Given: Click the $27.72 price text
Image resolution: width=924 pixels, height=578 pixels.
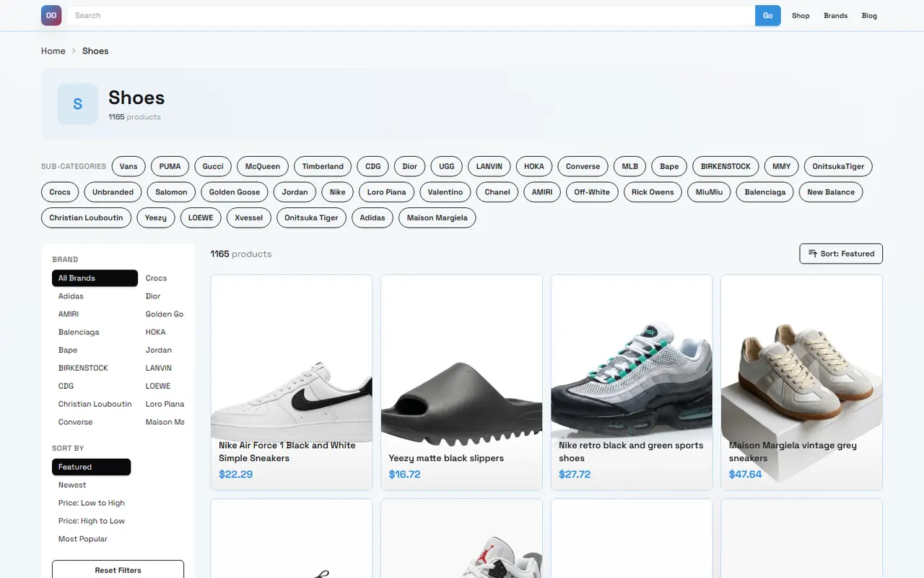Looking at the screenshot, I should pos(575,474).
